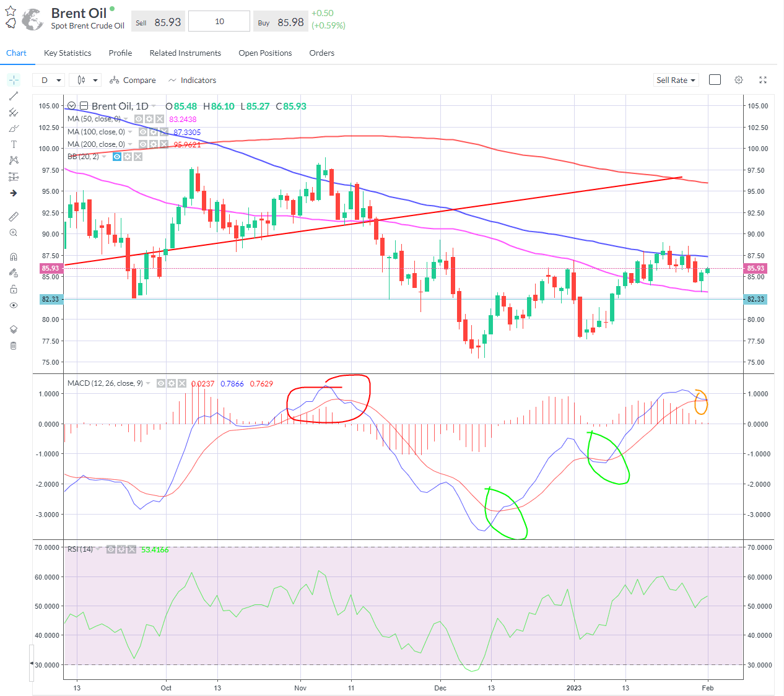Image resolution: width=784 pixels, height=696 pixels.
Task: Select the pitchfork drawing tool
Action: [14, 112]
